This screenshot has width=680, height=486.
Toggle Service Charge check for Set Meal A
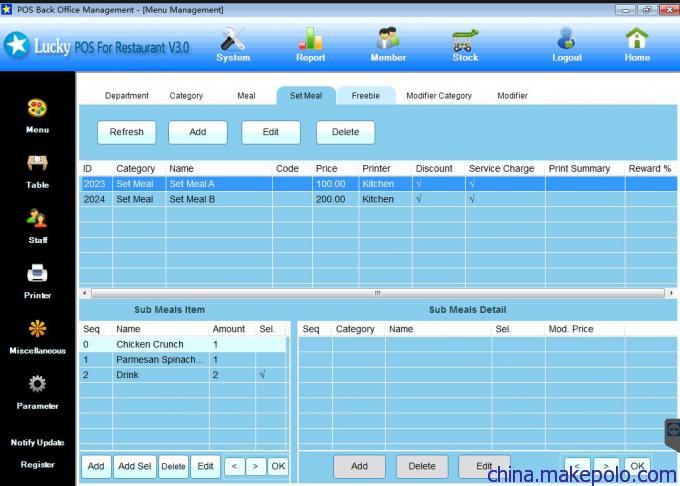[472, 184]
